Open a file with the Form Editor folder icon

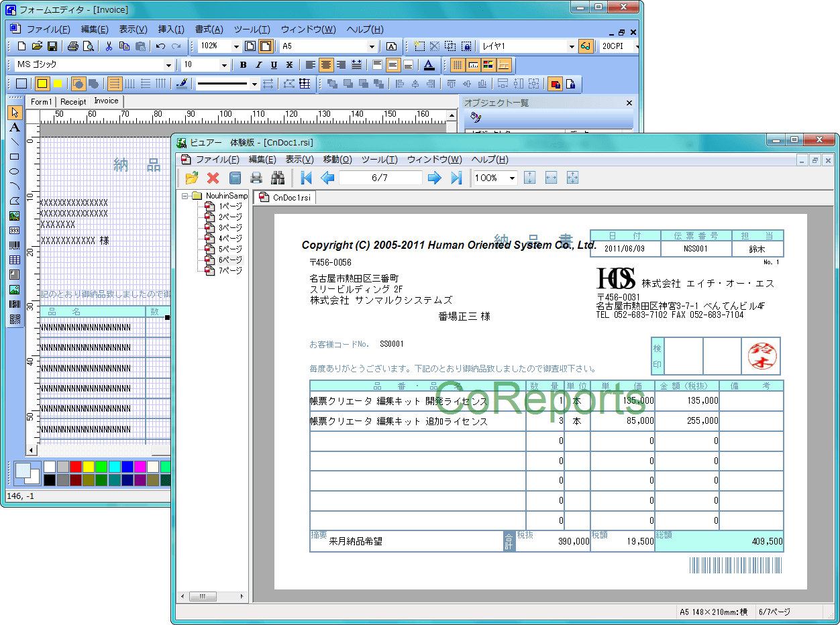[x=37, y=46]
